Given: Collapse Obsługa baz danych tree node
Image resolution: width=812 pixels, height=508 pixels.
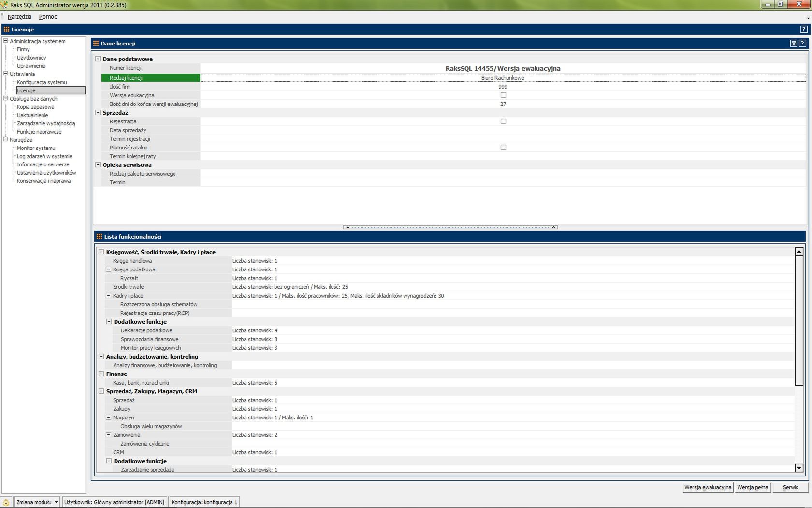Looking at the screenshot, I should point(6,99).
